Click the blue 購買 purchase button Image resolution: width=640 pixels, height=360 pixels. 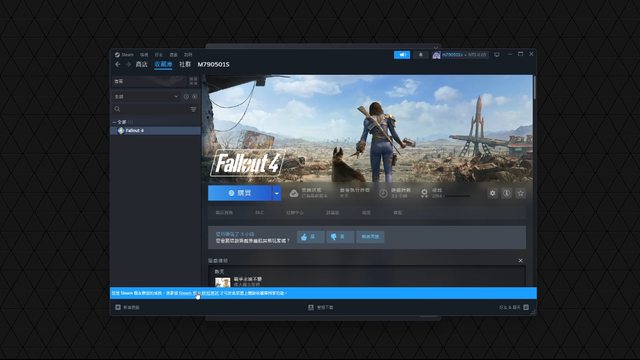[x=240, y=193]
